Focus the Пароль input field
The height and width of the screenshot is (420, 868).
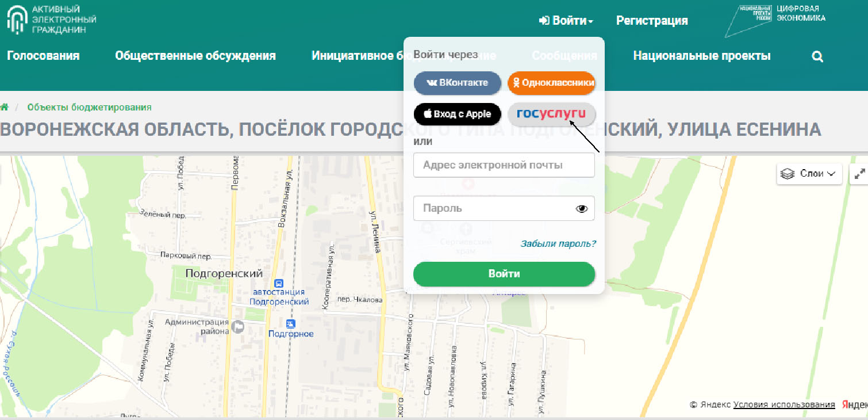pyautogui.click(x=504, y=208)
